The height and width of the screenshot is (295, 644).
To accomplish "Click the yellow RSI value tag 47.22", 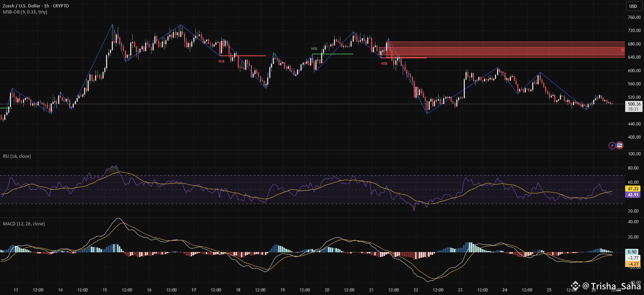I will click(633, 189).
